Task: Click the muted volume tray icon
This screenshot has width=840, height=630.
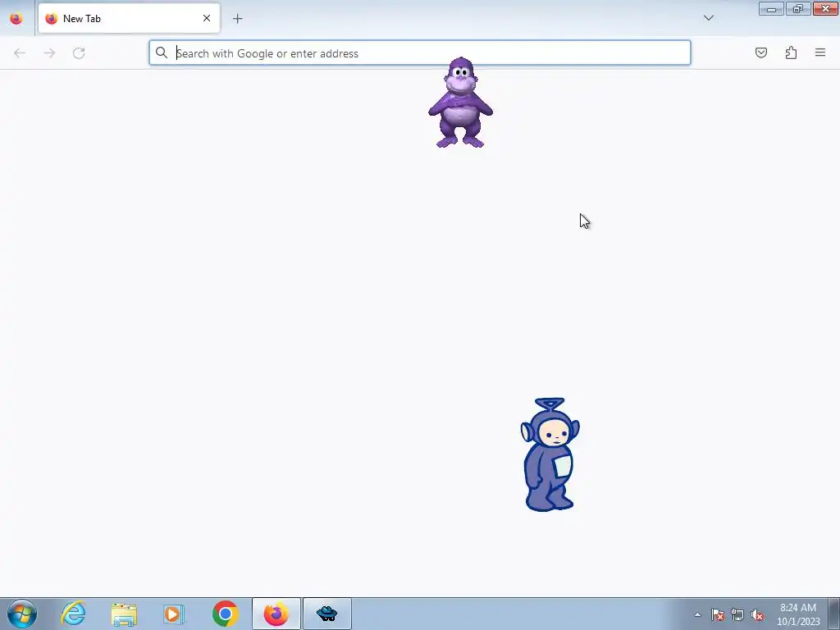Action: pos(757,614)
